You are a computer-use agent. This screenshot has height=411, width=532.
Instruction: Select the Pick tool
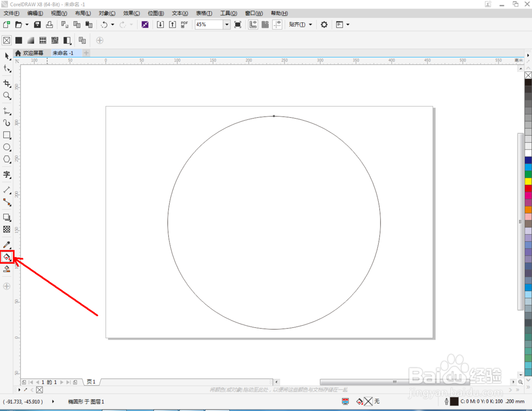coord(7,56)
